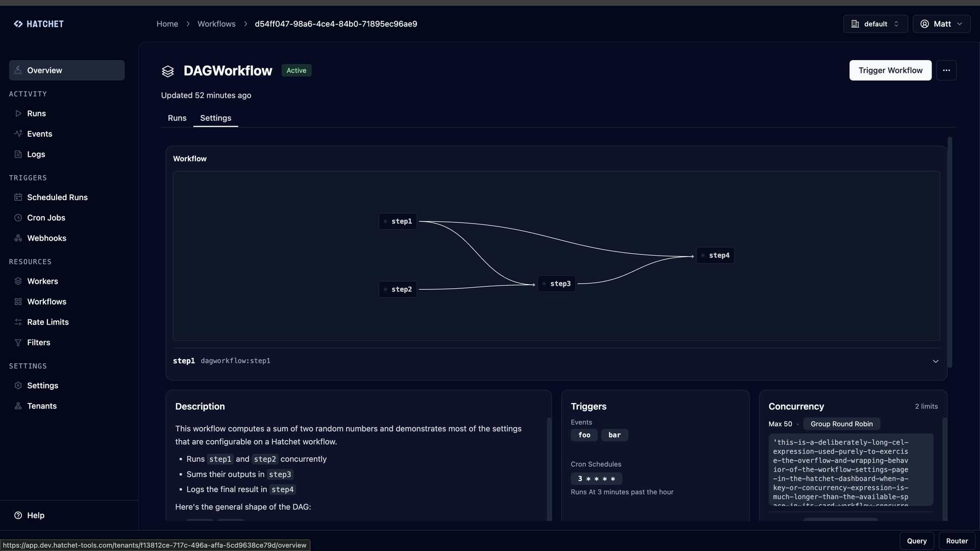Click the layers icon beside DAGWorkflow title
980x551 pixels.
pyautogui.click(x=168, y=71)
